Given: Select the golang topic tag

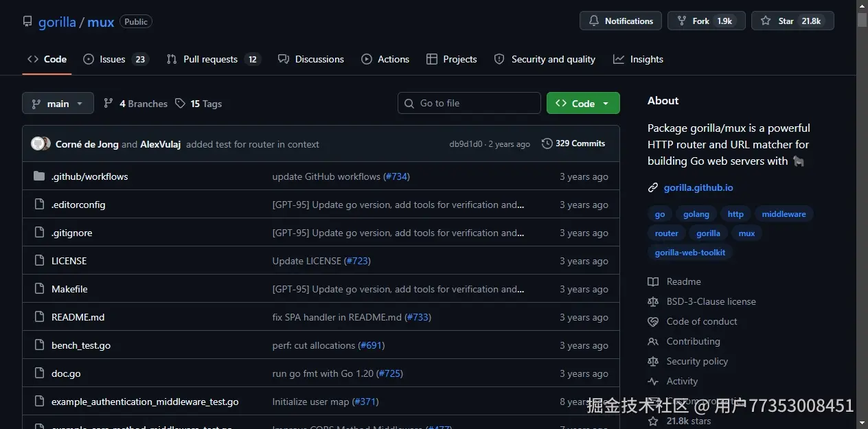Looking at the screenshot, I should [696, 214].
